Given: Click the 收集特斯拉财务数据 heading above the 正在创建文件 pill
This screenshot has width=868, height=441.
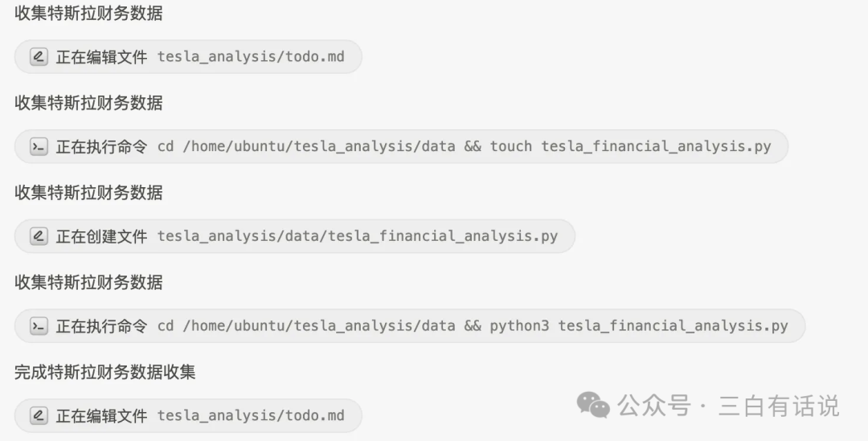Looking at the screenshot, I should (x=88, y=193).
